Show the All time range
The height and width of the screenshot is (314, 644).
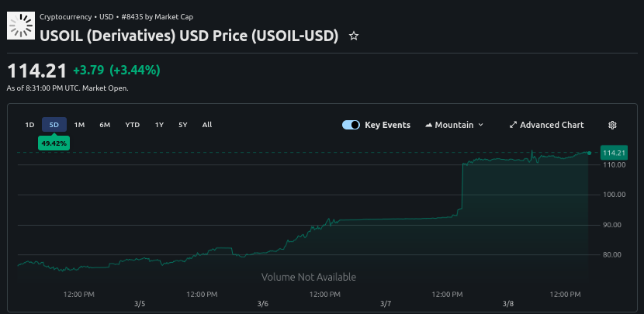tap(207, 125)
